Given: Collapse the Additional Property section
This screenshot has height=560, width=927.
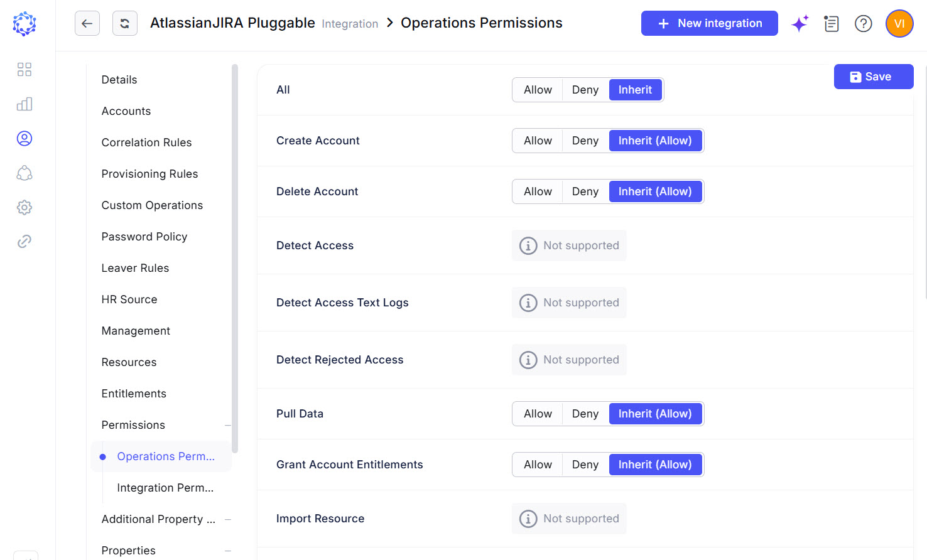Looking at the screenshot, I should pyautogui.click(x=227, y=519).
